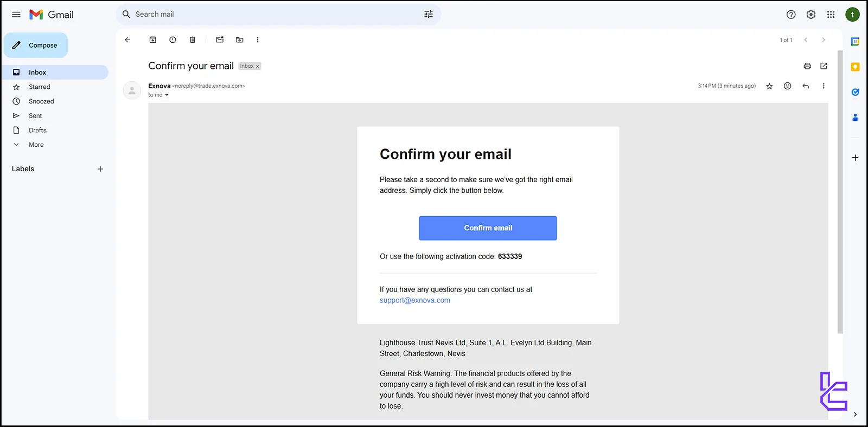This screenshot has height=427, width=868.
Task: Show search options filter icon
Action: pos(429,15)
